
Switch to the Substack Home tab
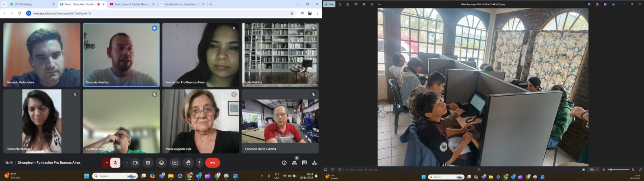coord(181,4)
